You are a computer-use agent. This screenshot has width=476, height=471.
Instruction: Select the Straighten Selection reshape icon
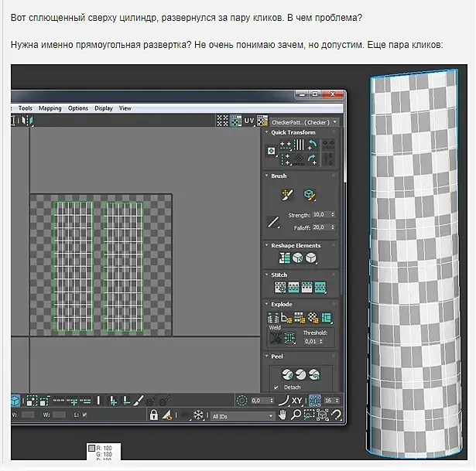pos(285,258)
